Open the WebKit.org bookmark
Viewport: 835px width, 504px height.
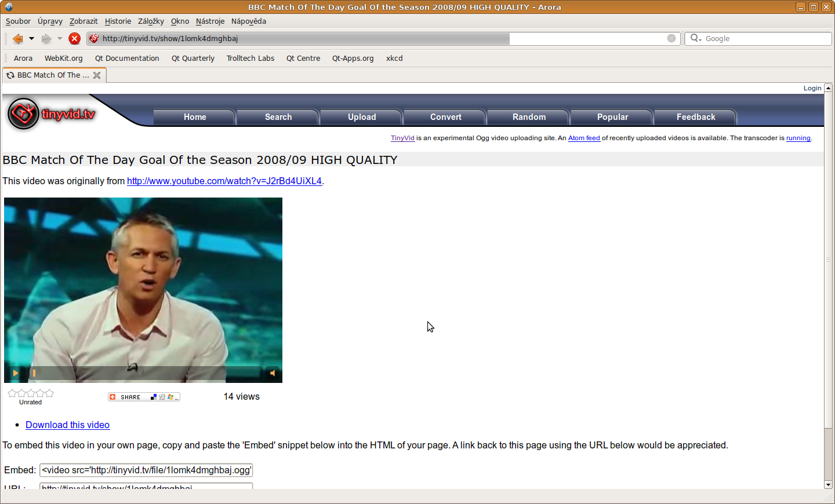[x=63, y=59]
